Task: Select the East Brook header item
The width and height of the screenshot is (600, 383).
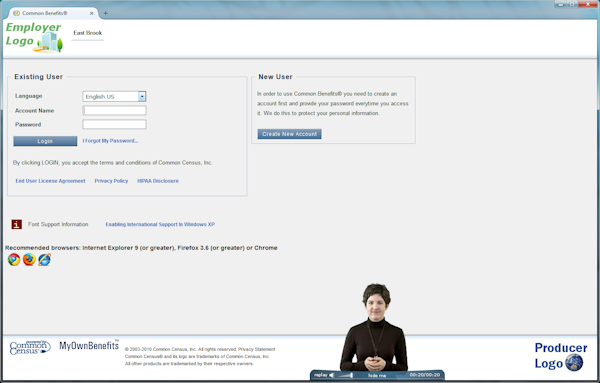Action: pyautogui.click(x=88, y=33)
